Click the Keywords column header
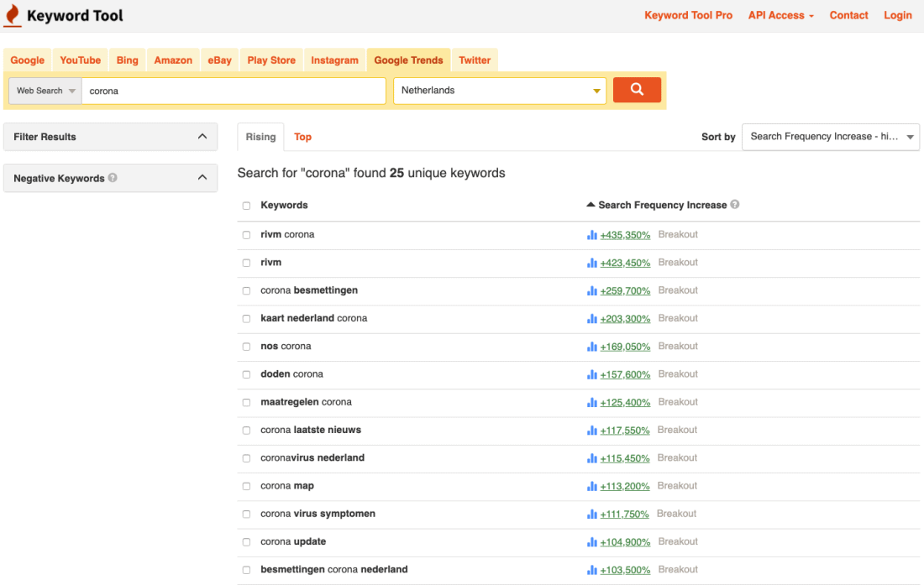 pos(284,205)
